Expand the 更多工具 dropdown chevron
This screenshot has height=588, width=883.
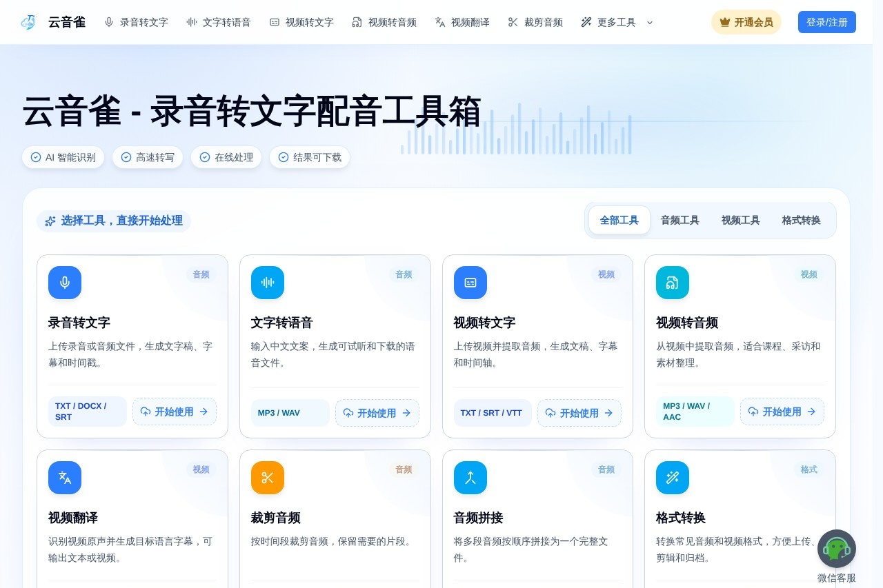click(x=650, y=22)
